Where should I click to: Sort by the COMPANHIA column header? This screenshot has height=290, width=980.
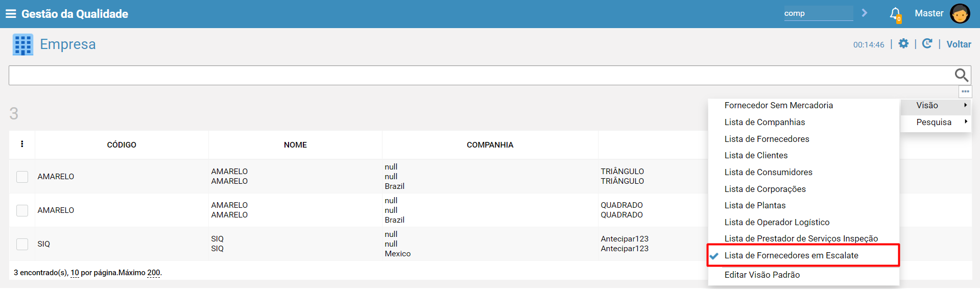coord(490,145)
